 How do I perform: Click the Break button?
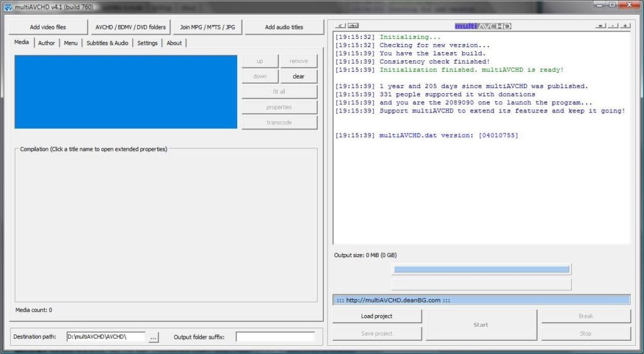pyautogui.click(x=586, y=316)
